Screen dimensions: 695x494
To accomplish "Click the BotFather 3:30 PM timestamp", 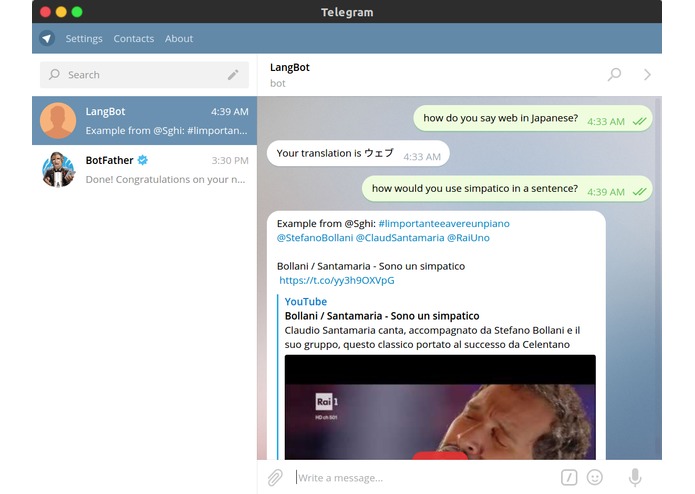I will (x=230, y=160).
